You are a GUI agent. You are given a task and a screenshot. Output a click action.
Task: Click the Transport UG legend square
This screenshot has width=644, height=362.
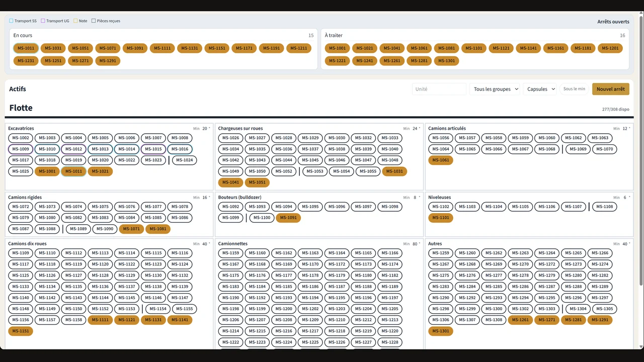pos(43,21)
